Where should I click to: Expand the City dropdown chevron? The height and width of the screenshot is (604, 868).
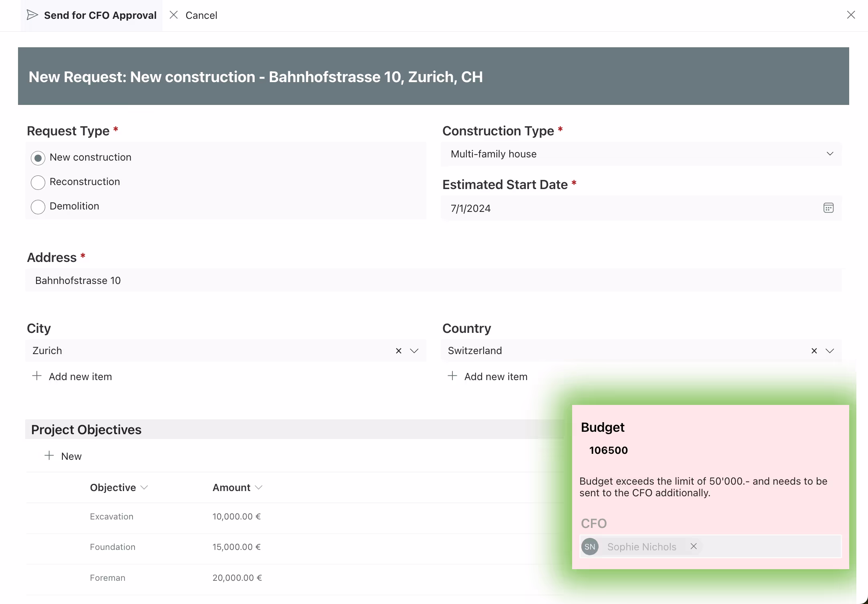tap(414, 351)
